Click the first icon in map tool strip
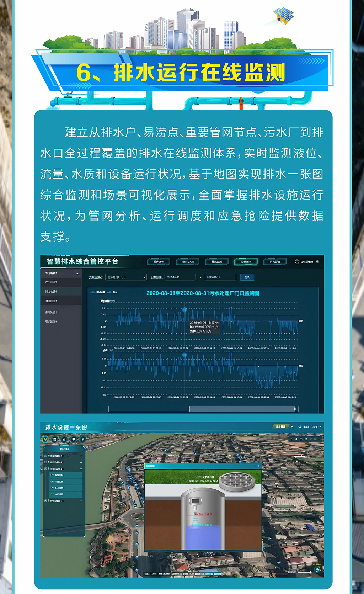Screen dimensions: 364x594 point(292,439)
